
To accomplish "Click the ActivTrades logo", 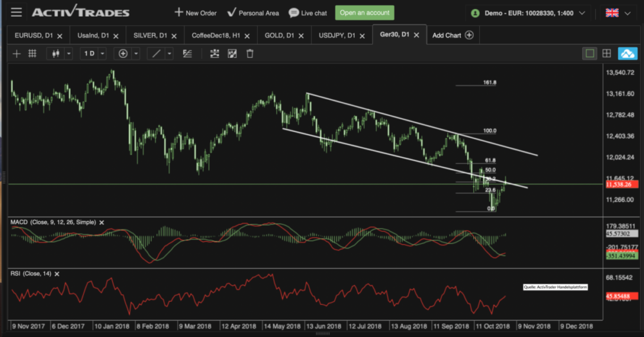I will tap(80, 12).
